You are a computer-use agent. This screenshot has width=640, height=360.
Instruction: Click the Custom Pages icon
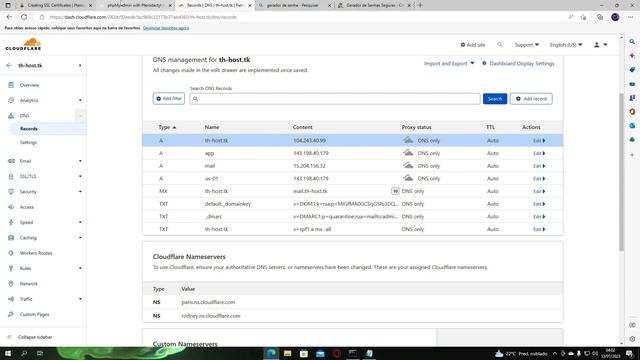click(x=11, y=314)
